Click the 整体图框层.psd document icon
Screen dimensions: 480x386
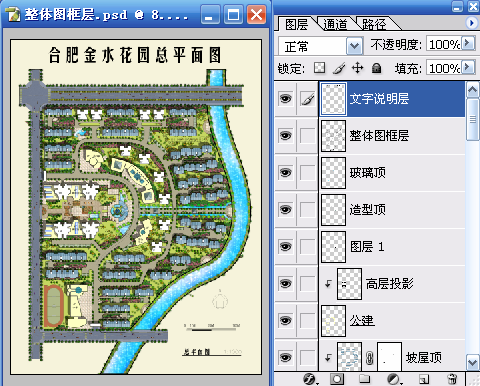click(13, 15)
